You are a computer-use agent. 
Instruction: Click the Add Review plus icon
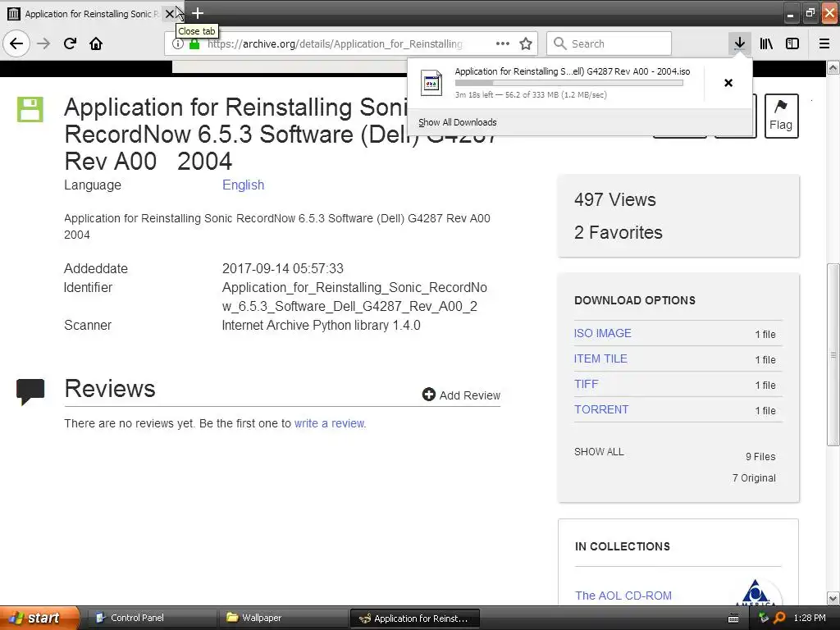click(428, 395)
